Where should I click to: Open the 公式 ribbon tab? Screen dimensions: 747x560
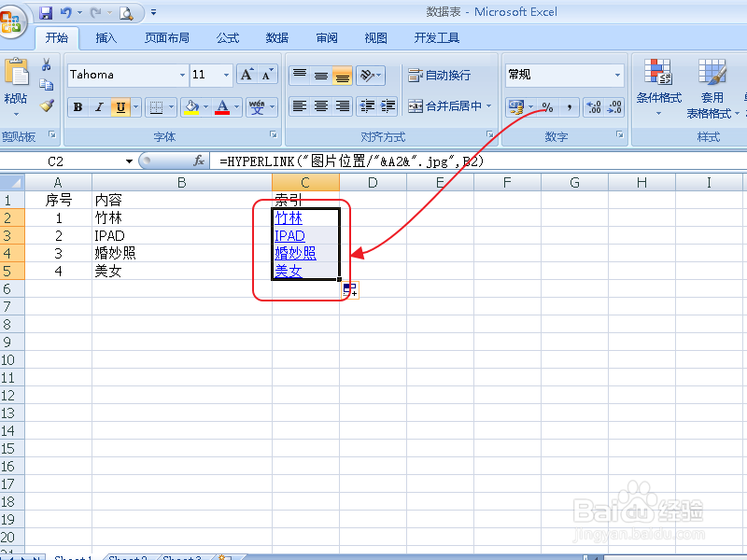click(x=228, y=37)
